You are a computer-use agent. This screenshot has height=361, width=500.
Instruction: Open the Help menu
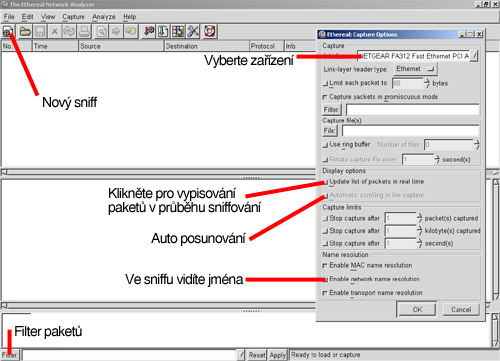point(130,17)
